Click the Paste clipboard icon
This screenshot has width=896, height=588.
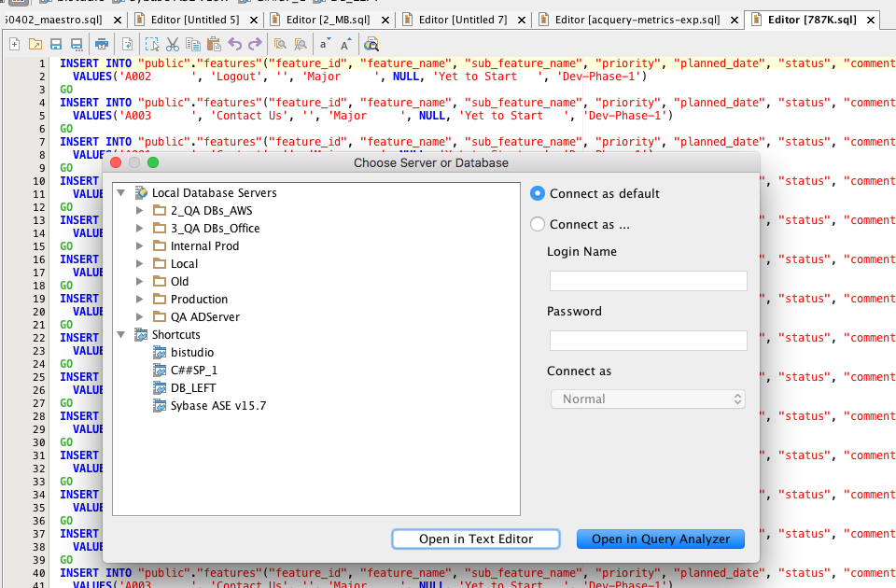click(214, 44)
